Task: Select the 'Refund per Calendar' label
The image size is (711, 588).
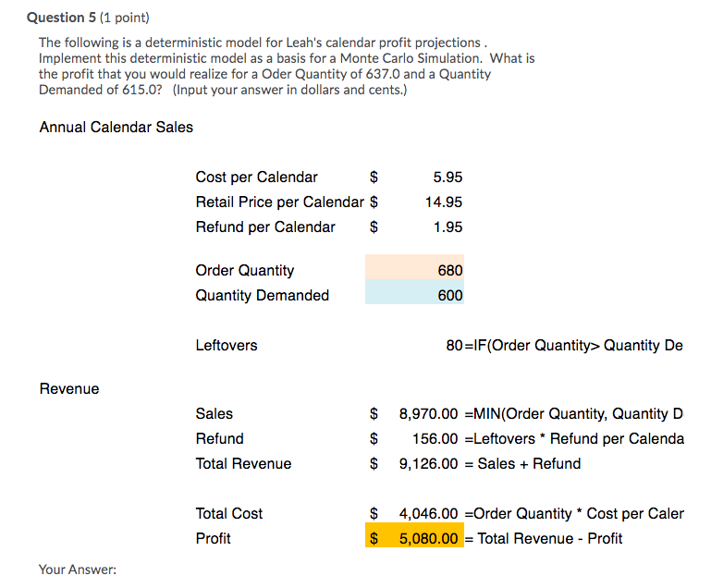Action: [x=265, y=227]
